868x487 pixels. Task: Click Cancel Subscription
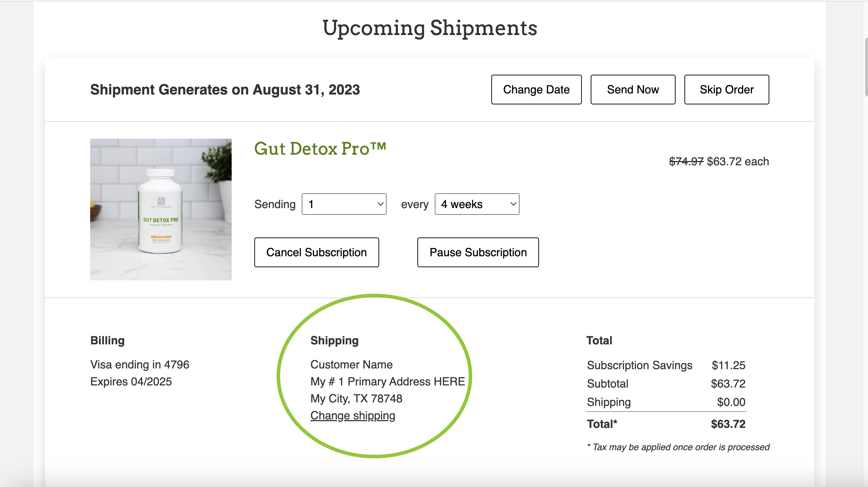click(x=317, y=252)
